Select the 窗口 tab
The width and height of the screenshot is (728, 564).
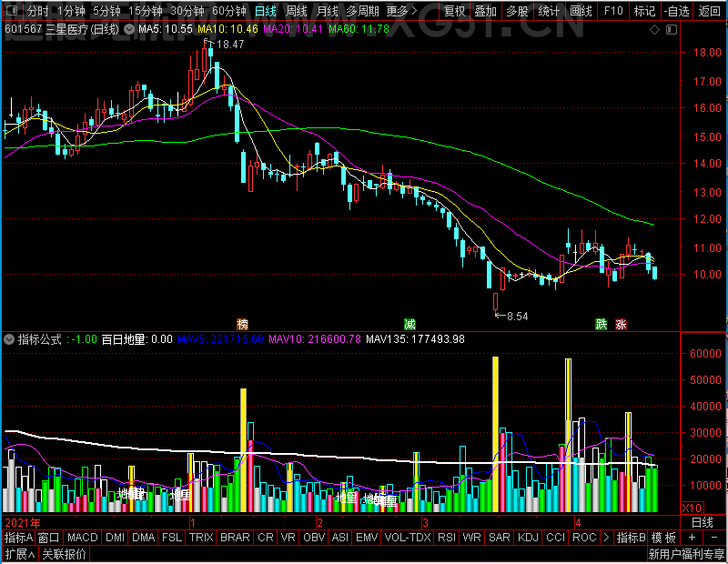(x=49, y=538)
